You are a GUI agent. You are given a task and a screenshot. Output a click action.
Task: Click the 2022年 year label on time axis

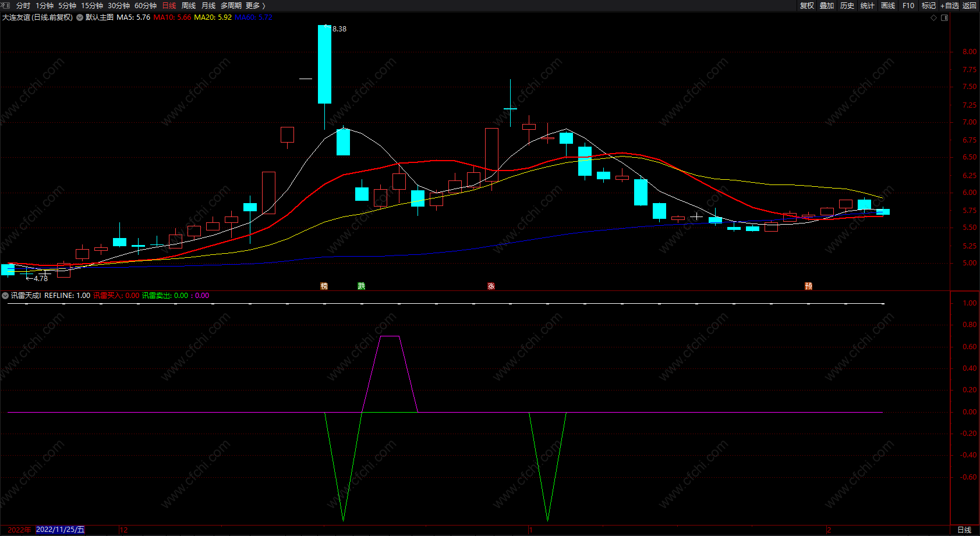point(19,530)
